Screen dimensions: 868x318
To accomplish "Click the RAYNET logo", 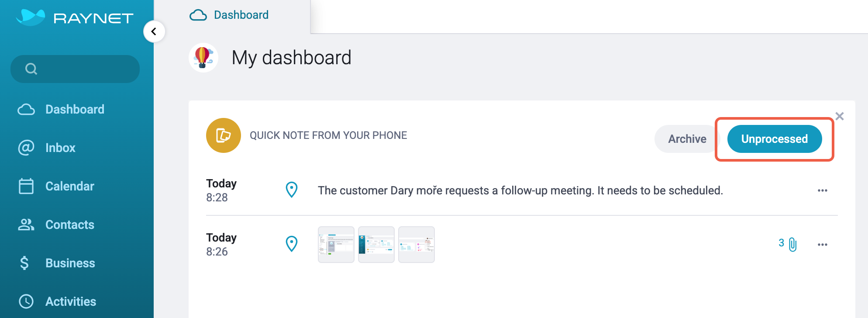I will (x=75, y=17).
